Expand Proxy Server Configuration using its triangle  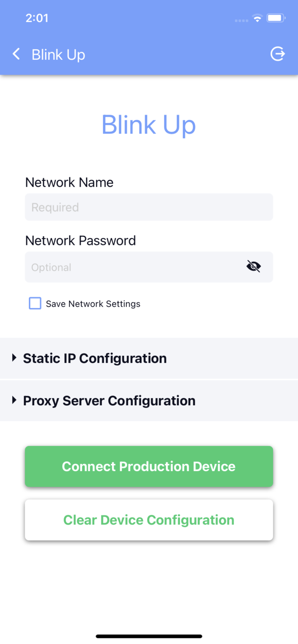coord(14,400)
